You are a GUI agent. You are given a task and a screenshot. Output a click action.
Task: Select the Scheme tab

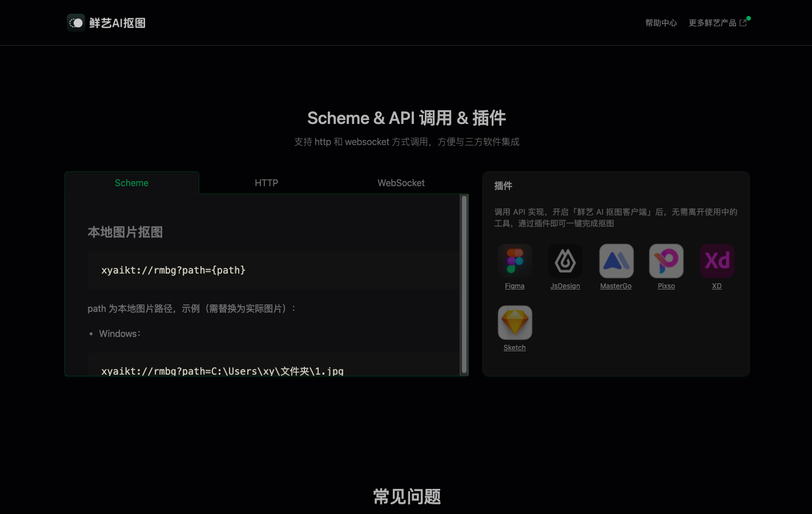pyautogui.click(x=131, y=183)
